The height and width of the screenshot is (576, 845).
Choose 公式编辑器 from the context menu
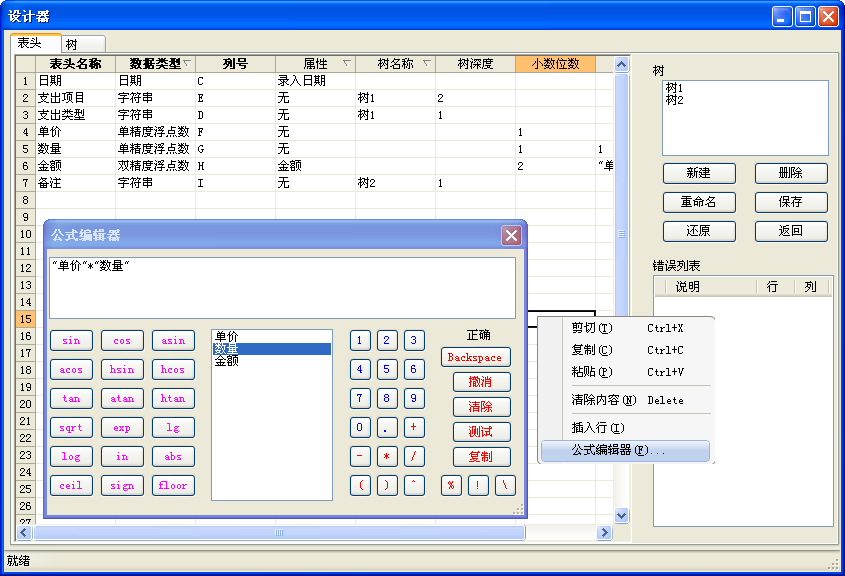[x=625, y=451]
